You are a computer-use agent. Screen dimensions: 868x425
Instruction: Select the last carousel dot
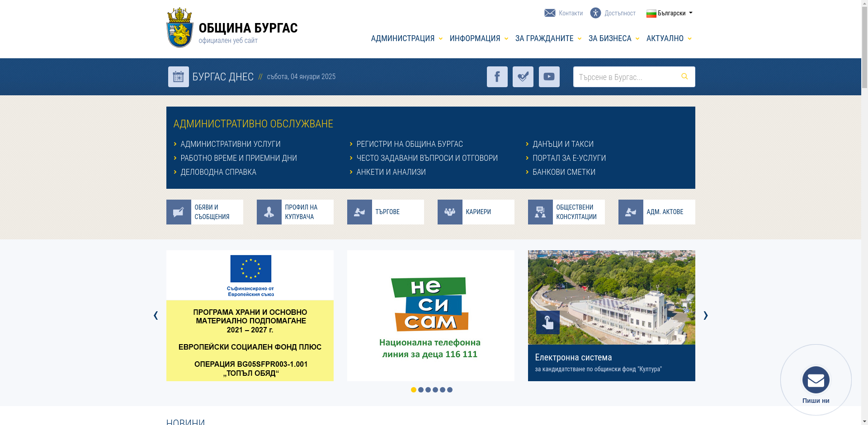pos(450,390)
